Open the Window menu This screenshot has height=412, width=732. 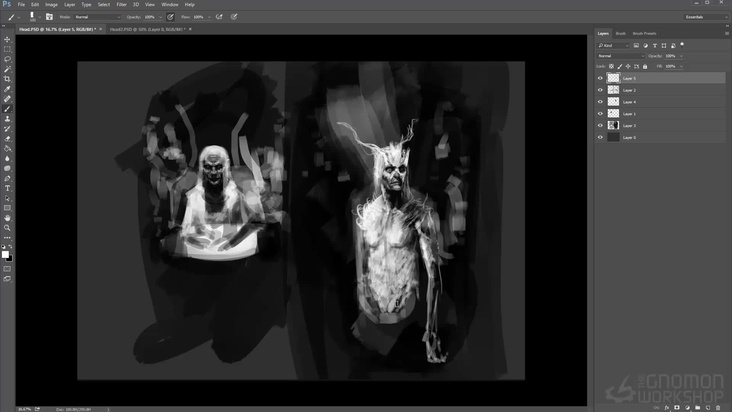click(169, 5)
